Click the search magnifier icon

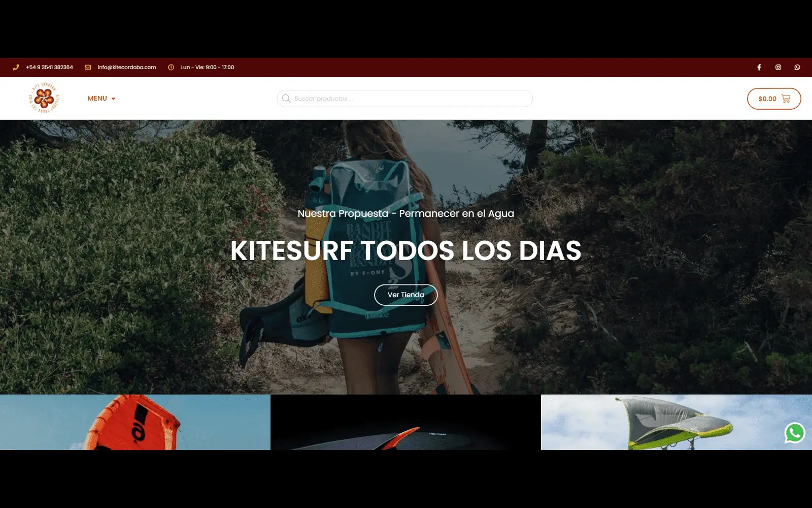[286, 99]
